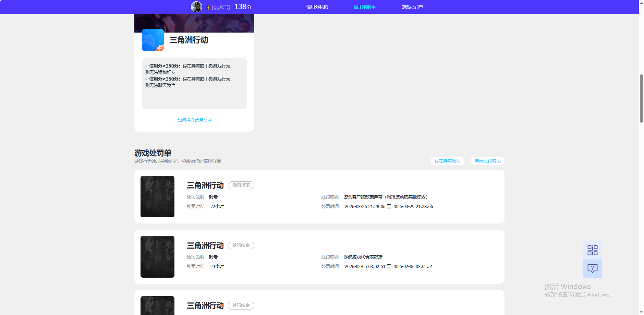Image resolution: width=644 pixels, height=315 pixels.
Task: Click the 三角洲行动 title of the 24小时 penalty
Action: [x=205, y=246]
